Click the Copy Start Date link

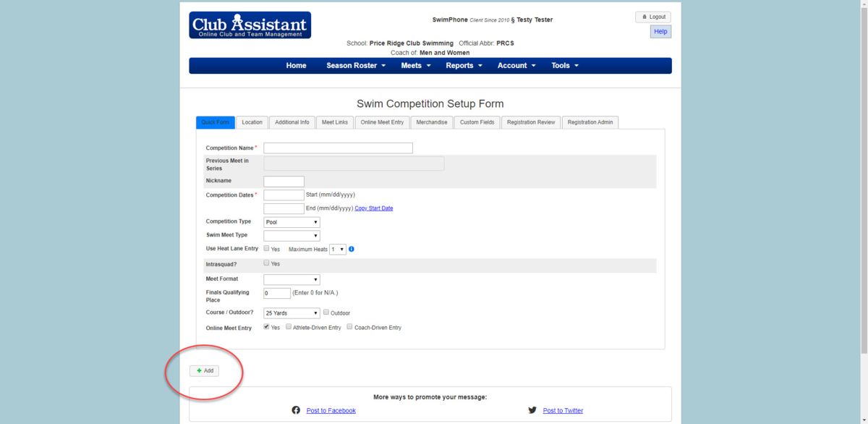point(374,208)
